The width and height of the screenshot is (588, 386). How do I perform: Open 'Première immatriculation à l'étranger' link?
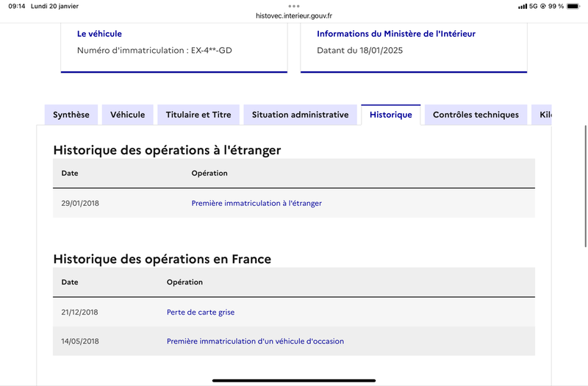(257, 204)
